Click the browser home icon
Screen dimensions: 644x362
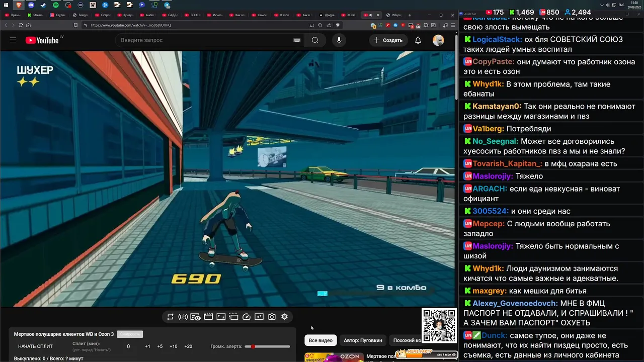tap(28, 25)
